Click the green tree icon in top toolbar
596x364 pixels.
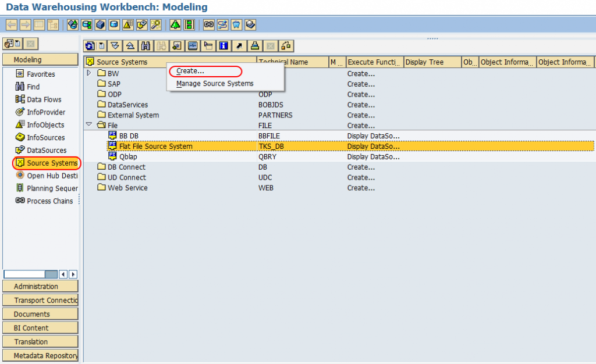click(x=175, y=24)
